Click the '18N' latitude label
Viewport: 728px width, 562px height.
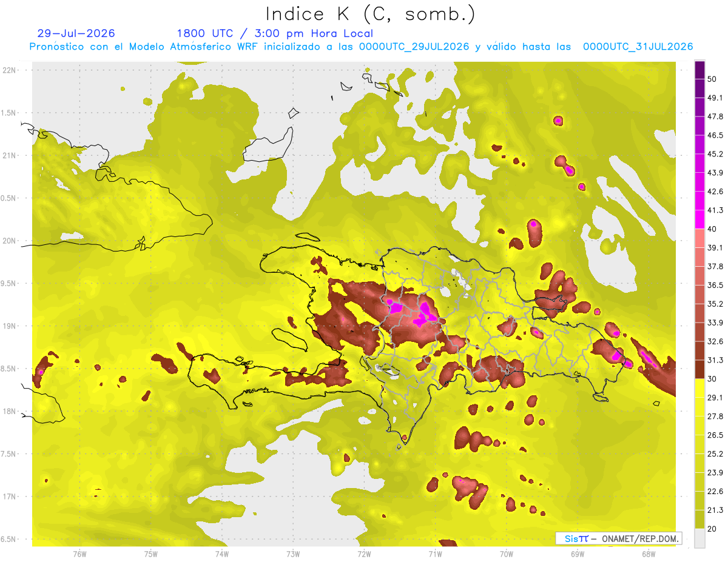(x=10, y=411)
